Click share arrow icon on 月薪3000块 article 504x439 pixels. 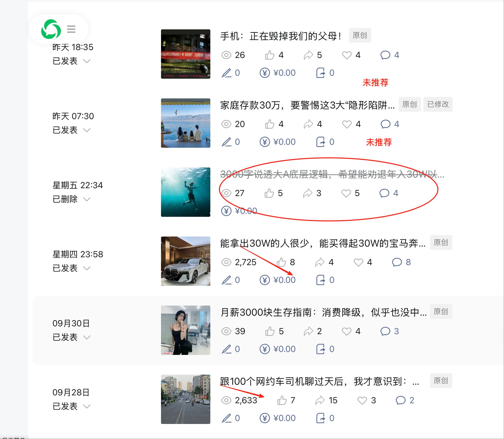point(308,331)
